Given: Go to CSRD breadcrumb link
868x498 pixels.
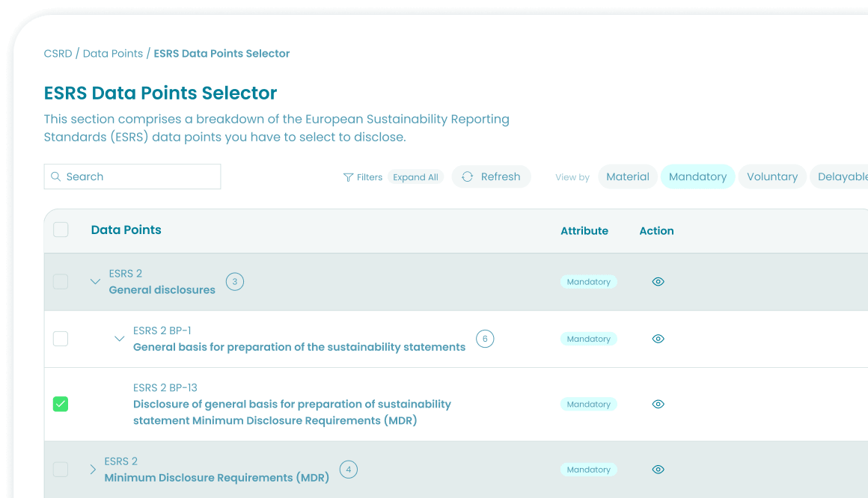Looking at the screenshot, I should click(x=58, y=54).
